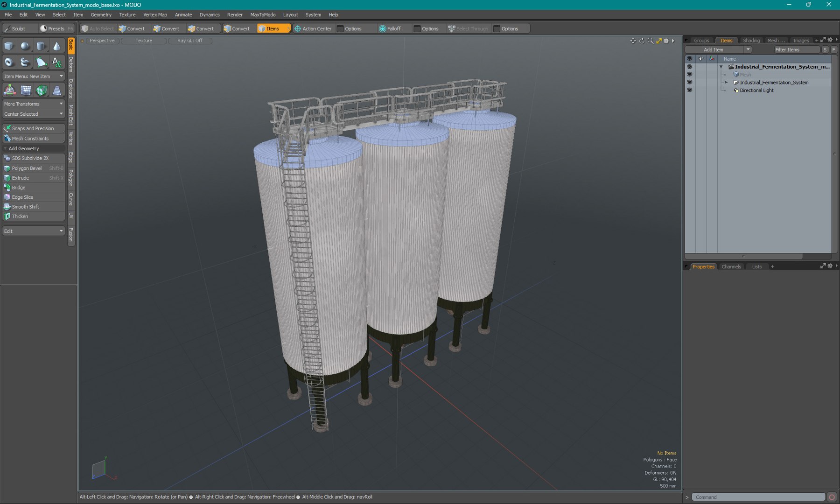Open the Edit dropdown
Image resolution: width=840 pixels, height=504 pixels.
[34, 231]
